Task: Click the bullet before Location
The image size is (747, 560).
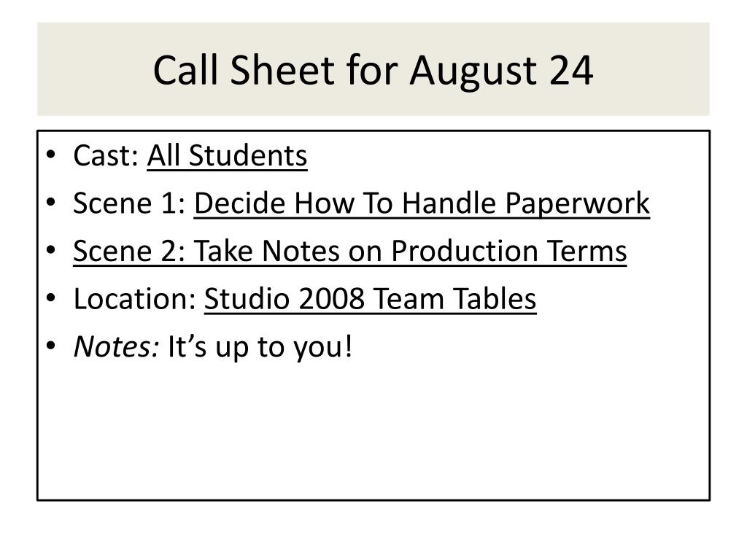Action: tap(51, 298)
